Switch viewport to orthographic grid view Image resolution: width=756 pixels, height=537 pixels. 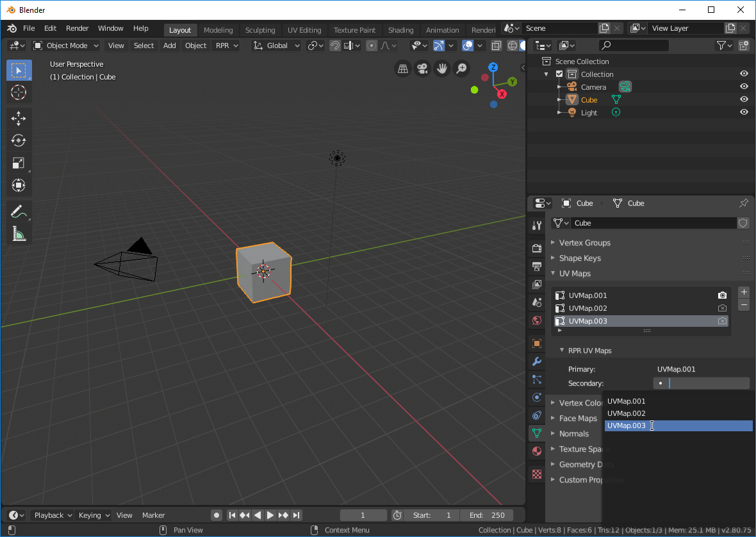pyautogui.click(x=402, y=69)
